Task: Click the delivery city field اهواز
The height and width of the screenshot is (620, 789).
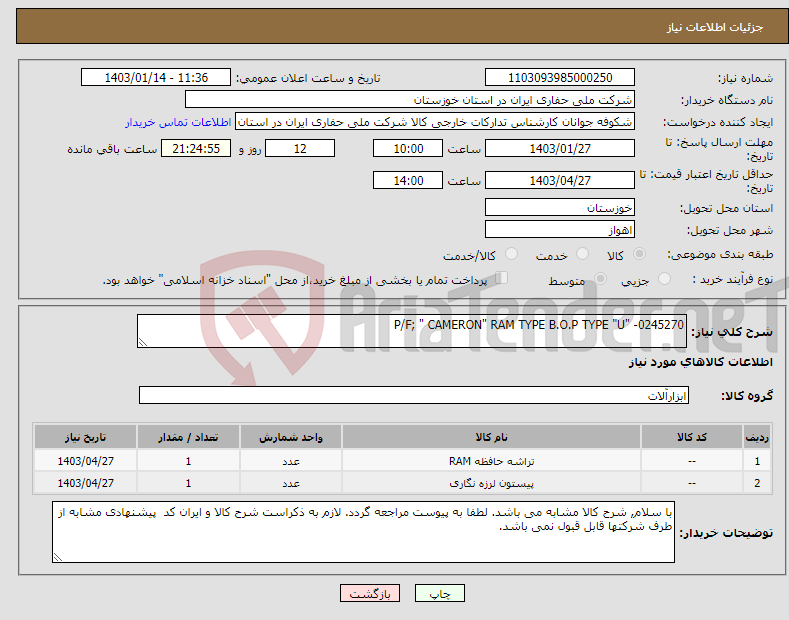Action: [x=560, y=229]
